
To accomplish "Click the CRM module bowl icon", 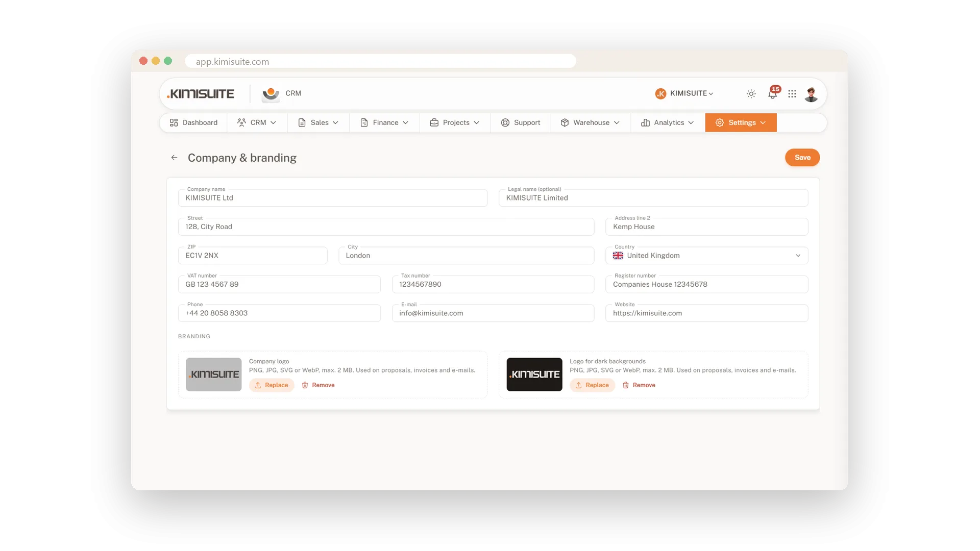I will (271, 94).
